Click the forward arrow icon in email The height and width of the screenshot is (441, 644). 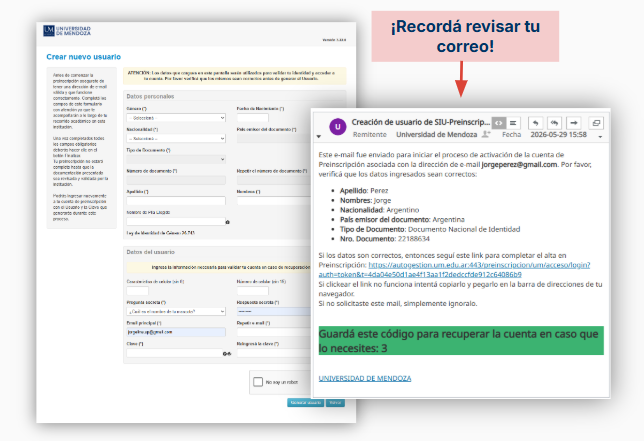click(x=574, y=123)
